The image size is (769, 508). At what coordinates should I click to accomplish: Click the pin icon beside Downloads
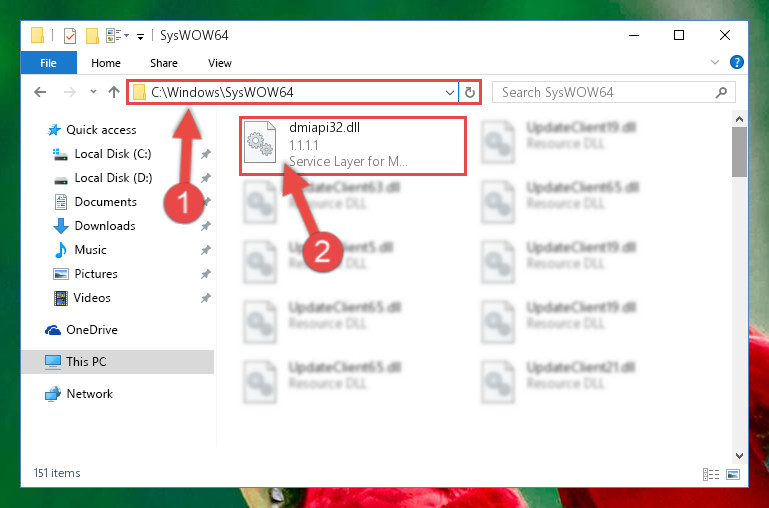pyautogui.click(x=205, y=226)
